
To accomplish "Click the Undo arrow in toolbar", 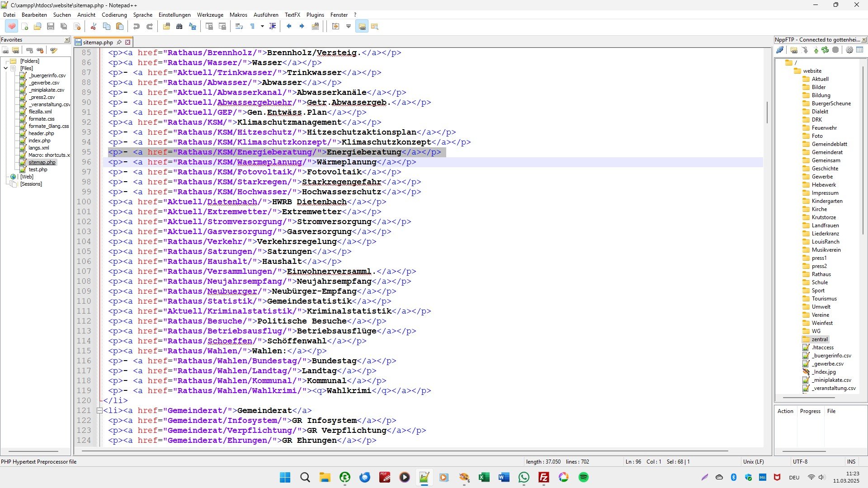I will (137, 26).
